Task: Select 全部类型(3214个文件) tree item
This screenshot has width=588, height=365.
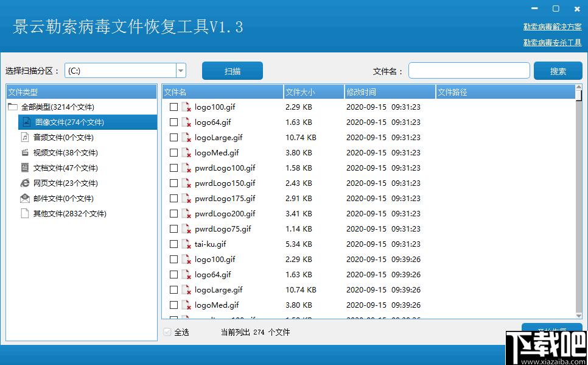Action: point(58,107)
